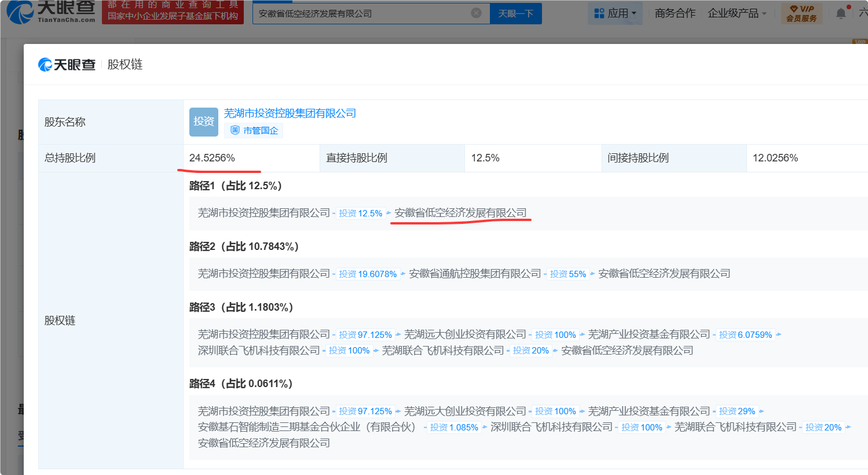Image resolution: width=868 pixels, height=475 pixels.
Task: Click the 天眼查 logo in 股权链 dialog
Action: click(x=67, y=64)
